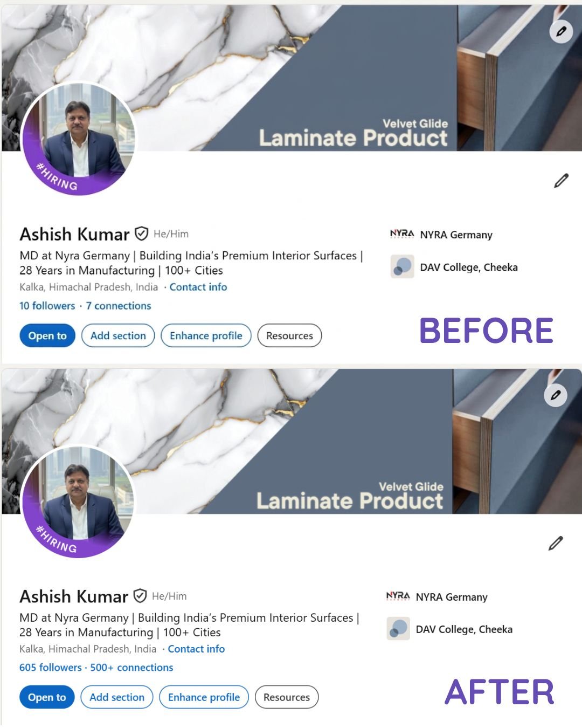View 605 followers link
The image size is (582, 728).
51,668
